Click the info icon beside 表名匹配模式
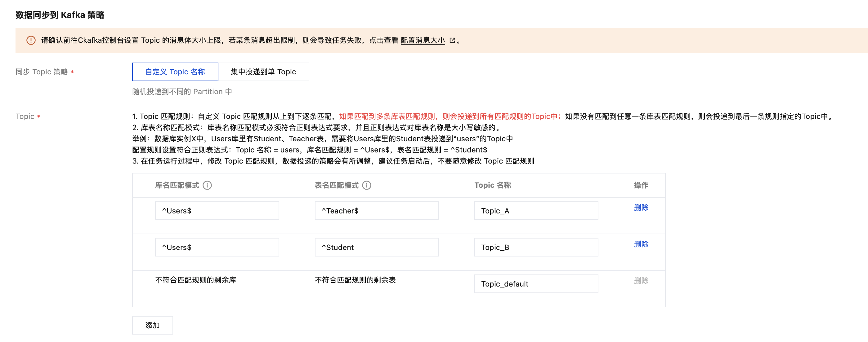868x342 pixels. pyautogui.click(x=367, y=185)
